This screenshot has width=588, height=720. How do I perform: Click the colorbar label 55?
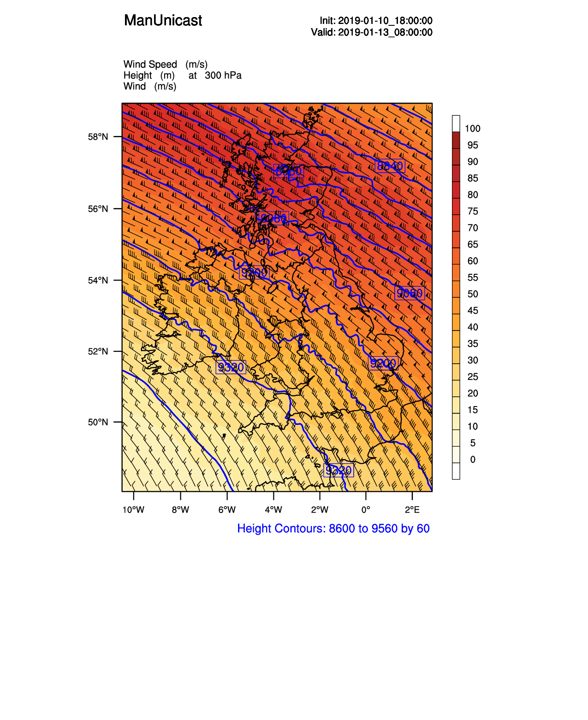pos(473,277)
